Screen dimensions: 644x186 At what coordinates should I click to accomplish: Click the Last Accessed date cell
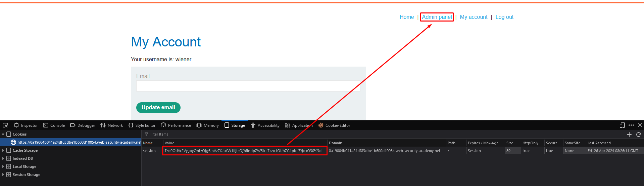click(x=615, y=151)
